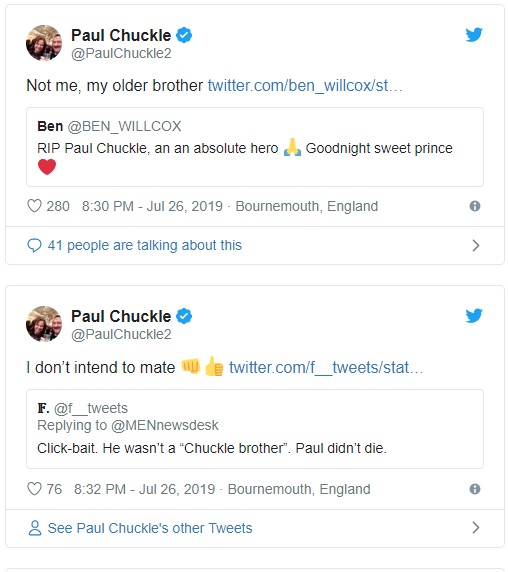This screenshot has width=508, height=572.
Task: Expand chevron next to 'See Paul Chuckle's other Tweets'
Action: [x=476, y=527]
